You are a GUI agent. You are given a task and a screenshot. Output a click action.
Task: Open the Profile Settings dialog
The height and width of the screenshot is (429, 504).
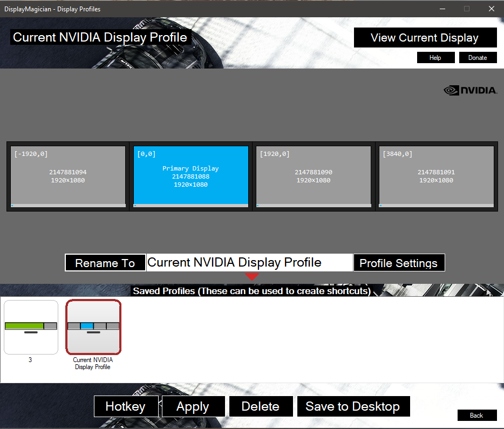pos(399,263)
